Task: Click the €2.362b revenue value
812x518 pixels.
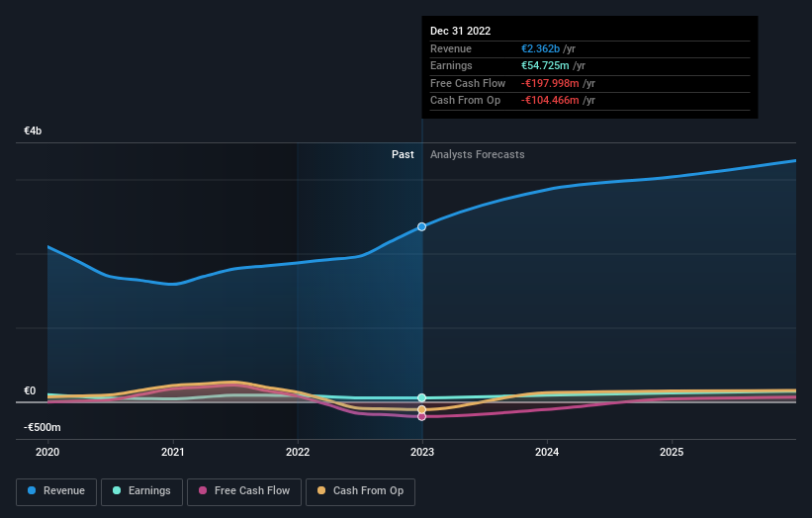Action: point(540,48)
